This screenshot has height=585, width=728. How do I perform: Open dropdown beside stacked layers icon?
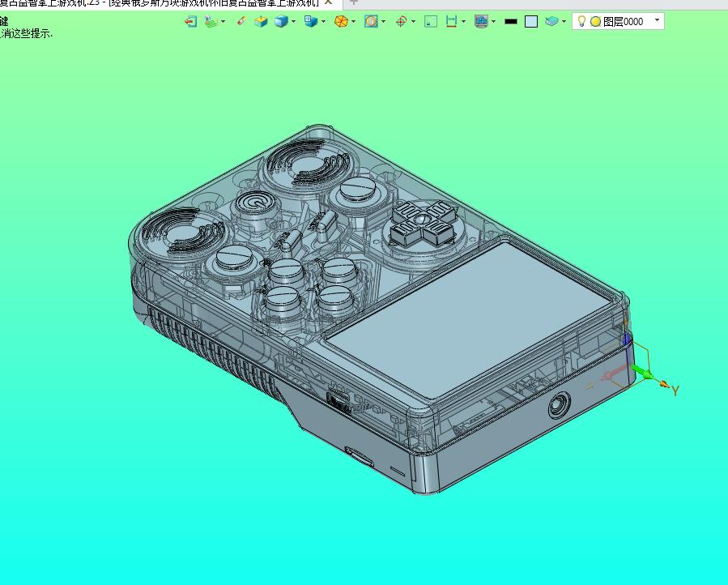[x=564, y=21]
